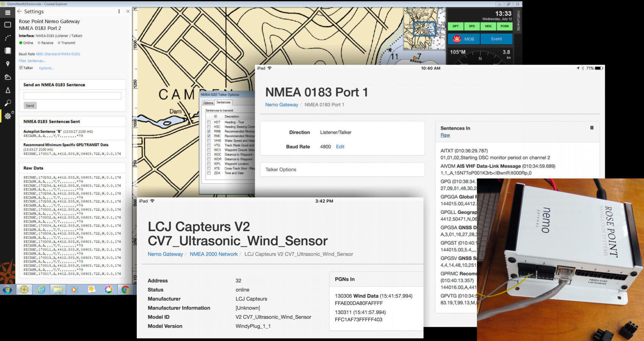
Task: Open the notebook/logbook sidebar icon
Action: 8,51
